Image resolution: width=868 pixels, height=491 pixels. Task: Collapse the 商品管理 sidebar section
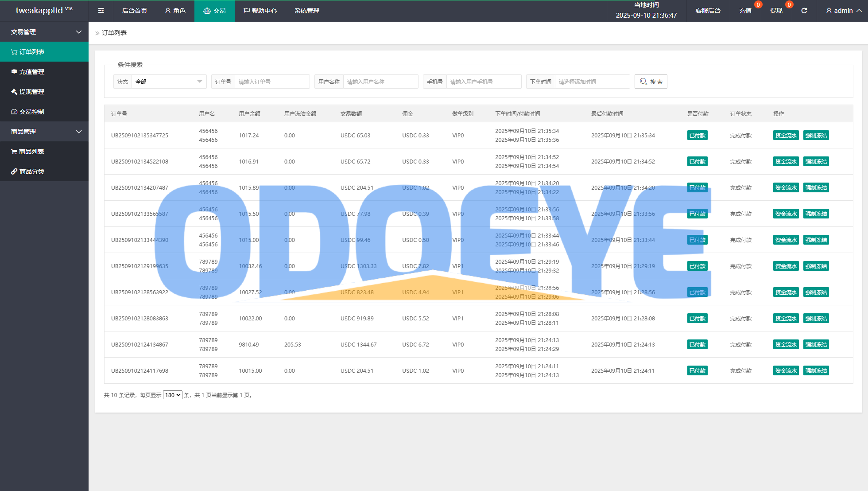(x=78, y=132)
